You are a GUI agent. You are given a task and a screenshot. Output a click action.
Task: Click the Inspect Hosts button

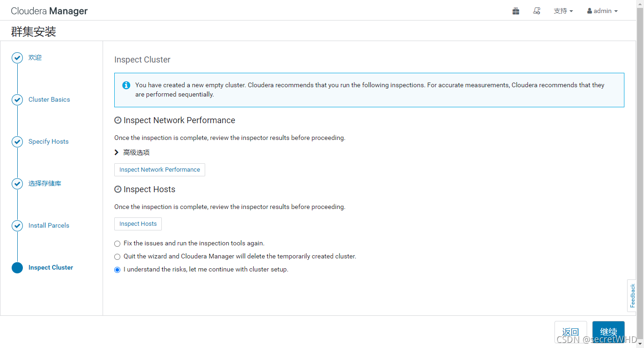pyautogui.click(x=138, y=224)
